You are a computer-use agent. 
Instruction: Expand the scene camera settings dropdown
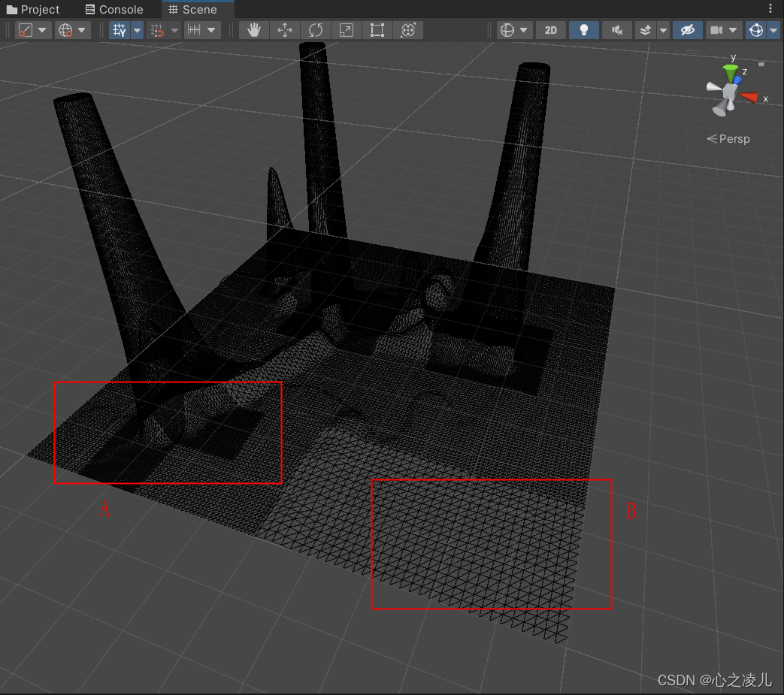[x=734, y=31]
